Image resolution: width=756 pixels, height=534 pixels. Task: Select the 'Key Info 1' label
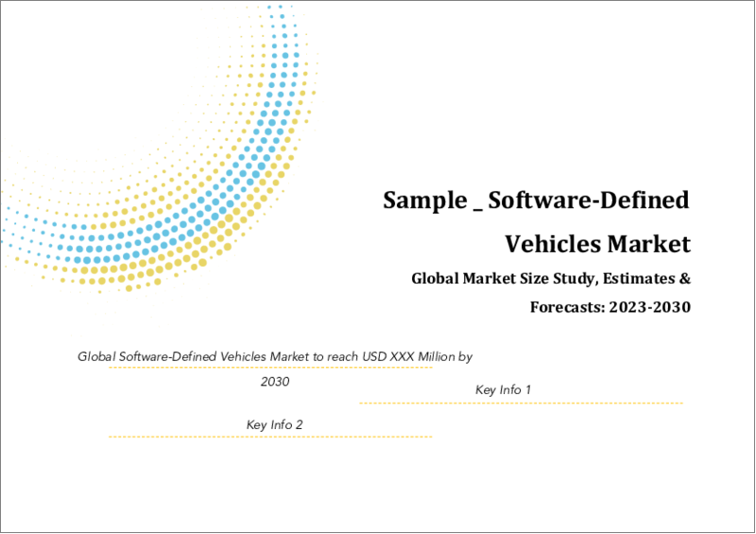pos(503,389)
